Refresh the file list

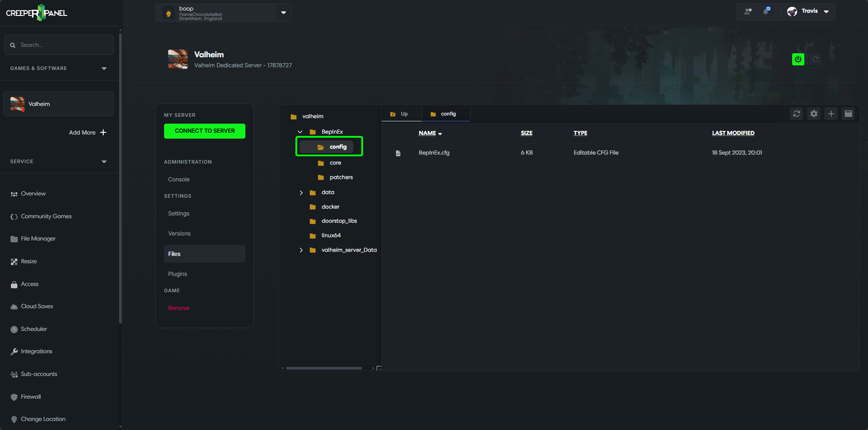click(x=797, y=114)
